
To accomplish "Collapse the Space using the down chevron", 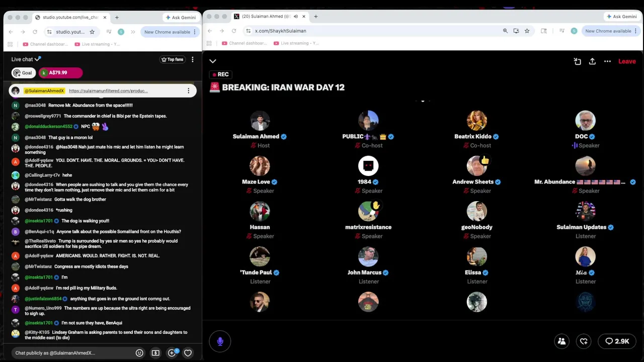I will point(213,61).
